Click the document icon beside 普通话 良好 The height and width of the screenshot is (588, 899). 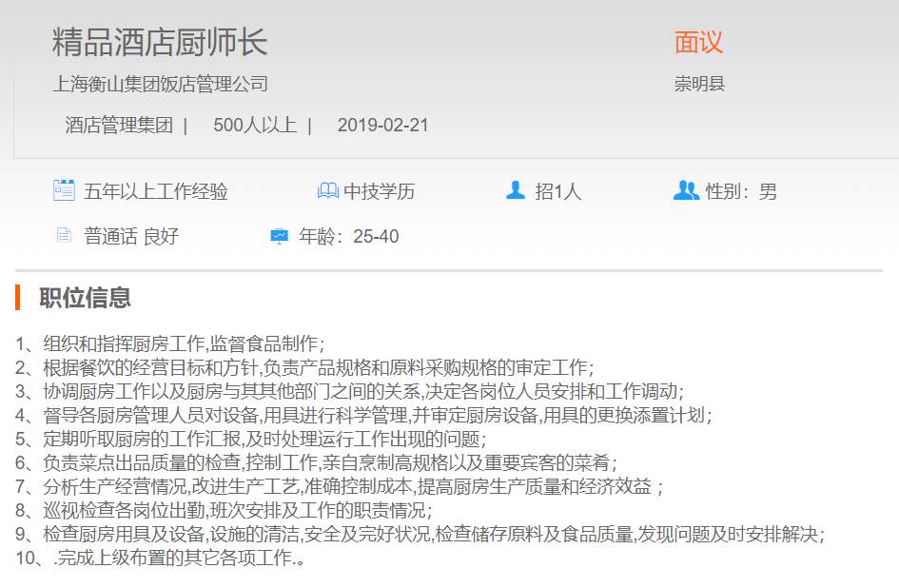point(64,235)
